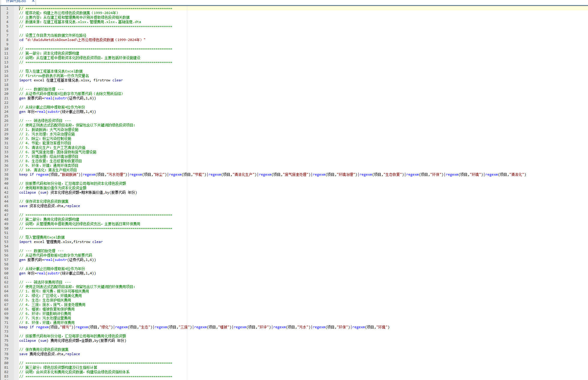The width and height of the screenshot is (588, 380).
Task: Click the collapse 费用化绿色投资额 command line
Action: pyautogui.click(x=72, y=341)
